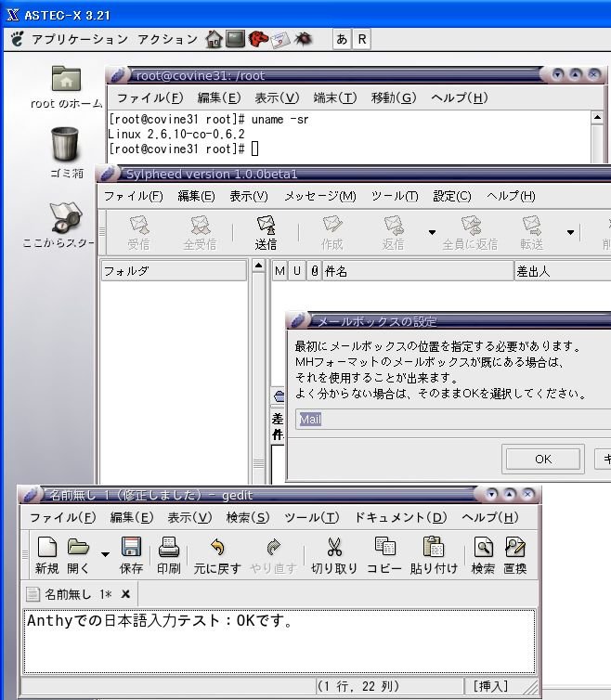Click the フォルダ column header

[174, 271]
